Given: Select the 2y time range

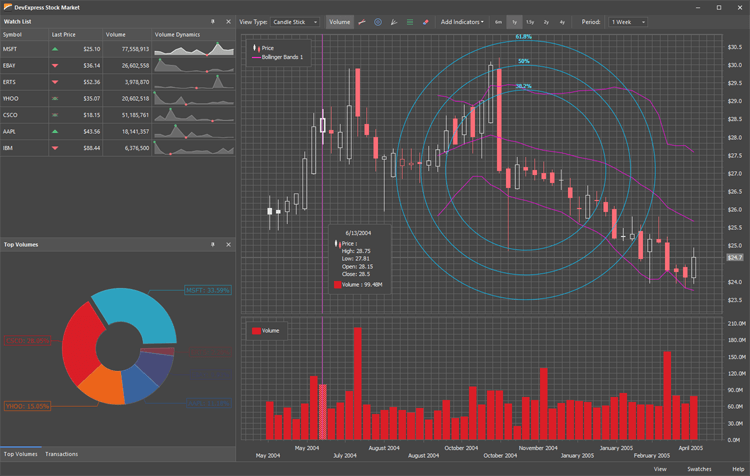Looking at the screenshot, I should pyautogui.click(x=546, y=21).
